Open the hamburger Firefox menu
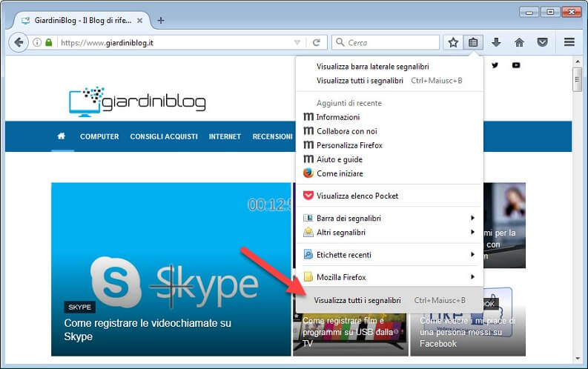Image resolution: width=588 pixels, height=369 pixels. tap(569, 42)
